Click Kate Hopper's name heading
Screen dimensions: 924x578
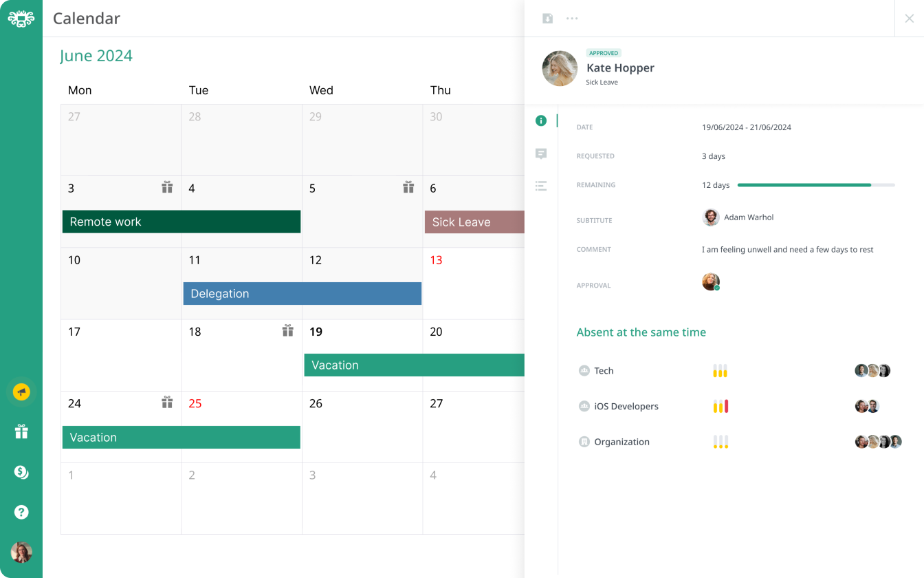620,67
